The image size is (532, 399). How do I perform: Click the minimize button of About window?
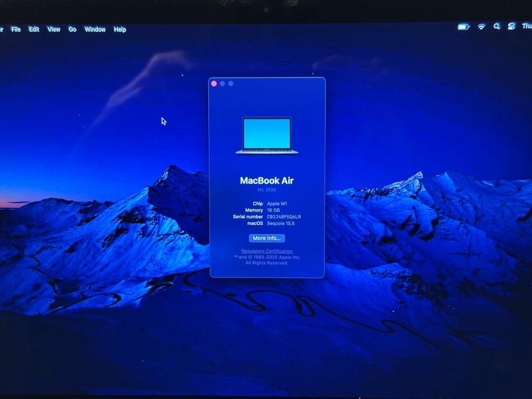click(x=222, y=84)
